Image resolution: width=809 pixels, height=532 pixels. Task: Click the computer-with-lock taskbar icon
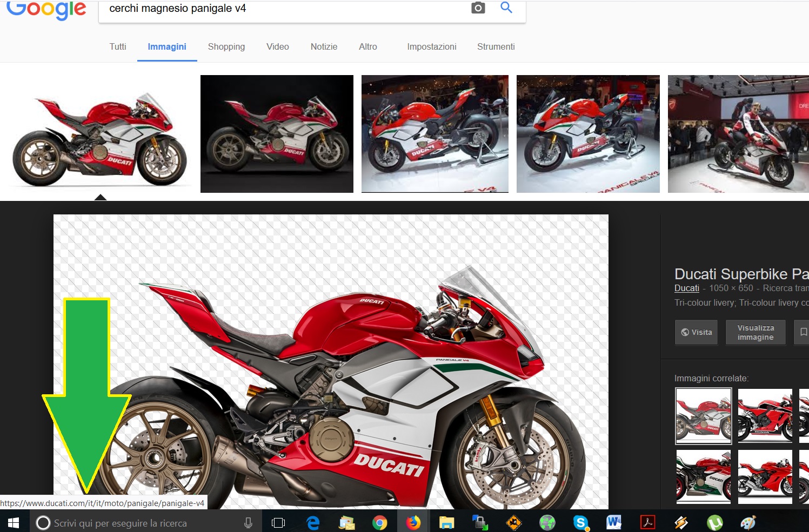click(480, 523)
